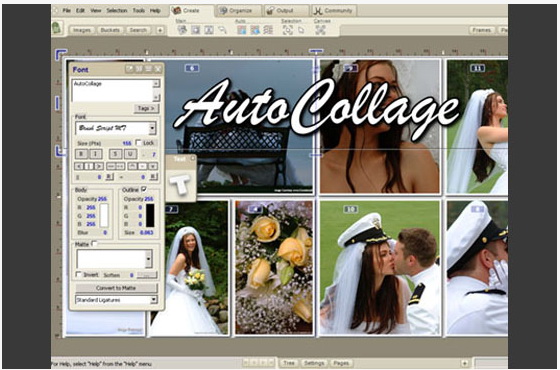Click third icon in Auto toolbar group

coord(268,30)
